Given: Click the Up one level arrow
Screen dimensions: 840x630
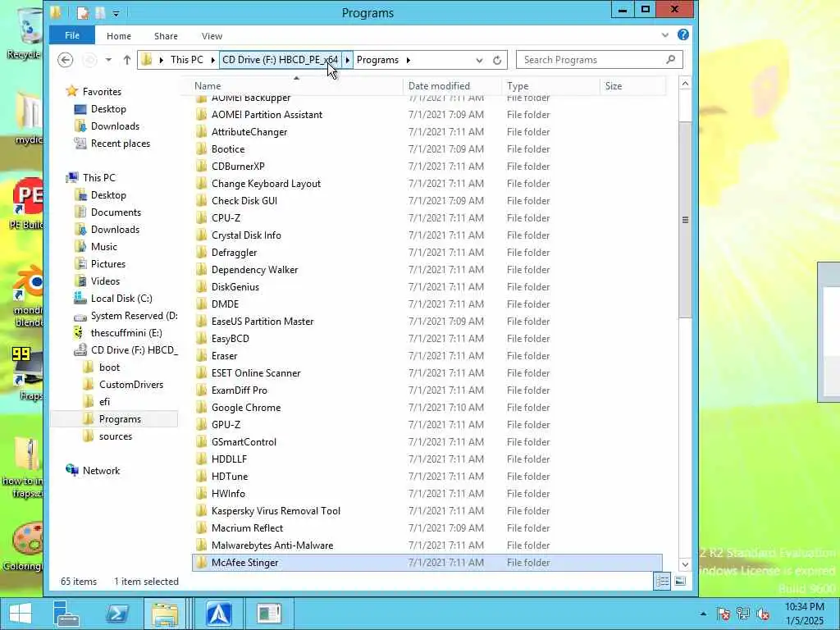Looking at the screenshot, I should tap(126, 59).
